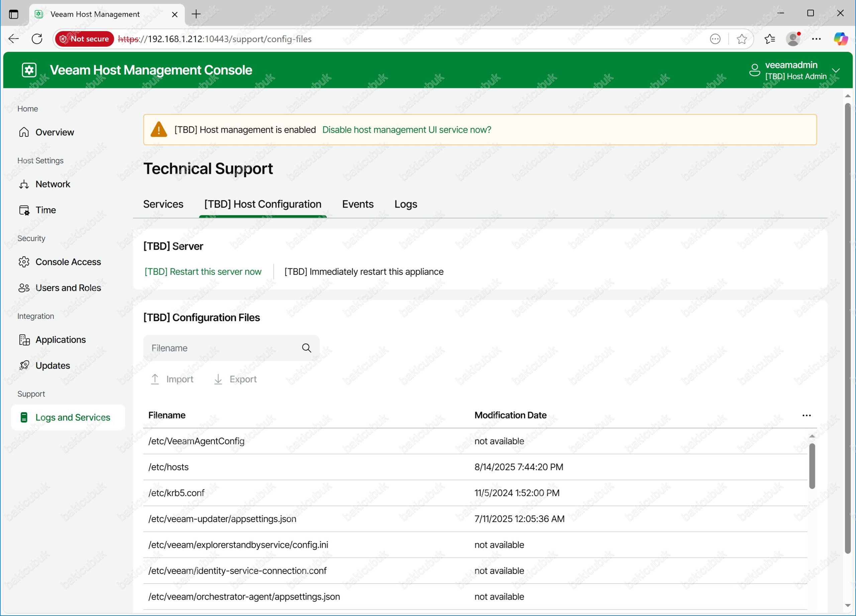The height and width of the screenshot is (616, 856).
Task: Sort by Filename column header
Action: 167,415
